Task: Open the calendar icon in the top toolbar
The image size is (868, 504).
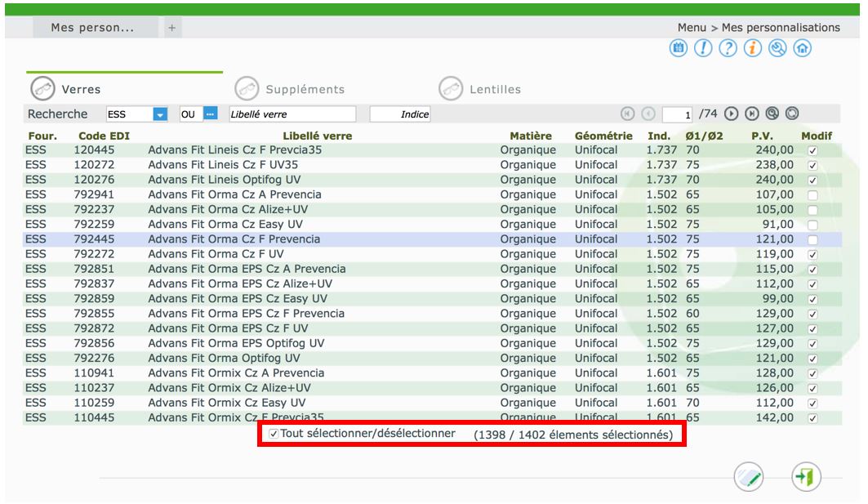Action: click(678, 48)
